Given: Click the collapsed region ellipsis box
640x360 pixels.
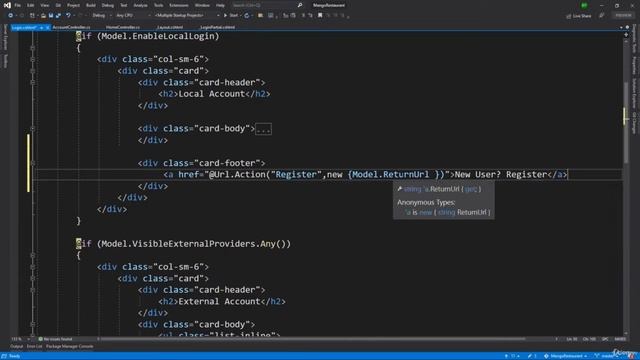Looking at the screenshot, I should [263, 129].
